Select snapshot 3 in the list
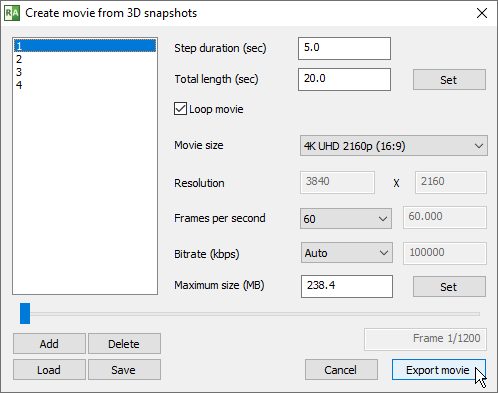Image resolution: width=498 pixels, height=393 pixels. point(85,72)
